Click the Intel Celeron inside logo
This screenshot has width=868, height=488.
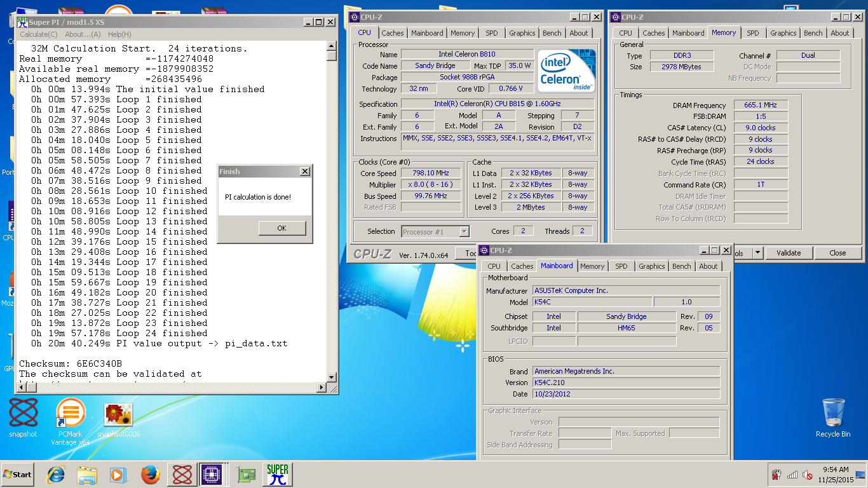click(566, 71)
